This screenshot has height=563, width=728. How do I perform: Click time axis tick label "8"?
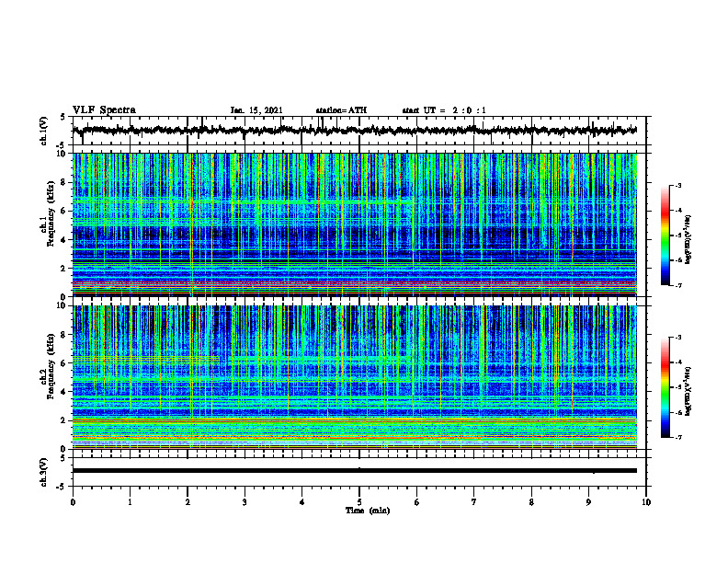point(531,502)
